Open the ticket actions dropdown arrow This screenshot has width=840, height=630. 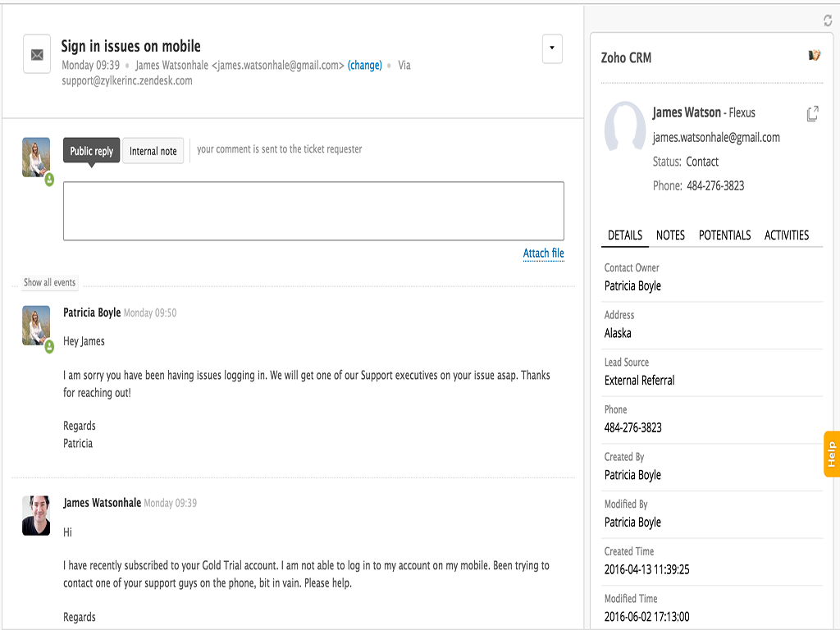(552, 49)
